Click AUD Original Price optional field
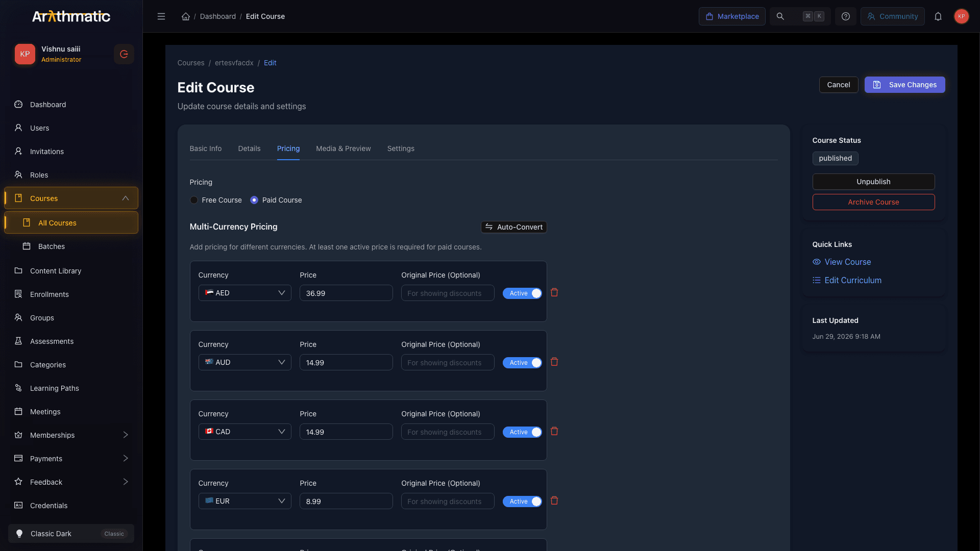The image size is (980, 551). [448, 362]
